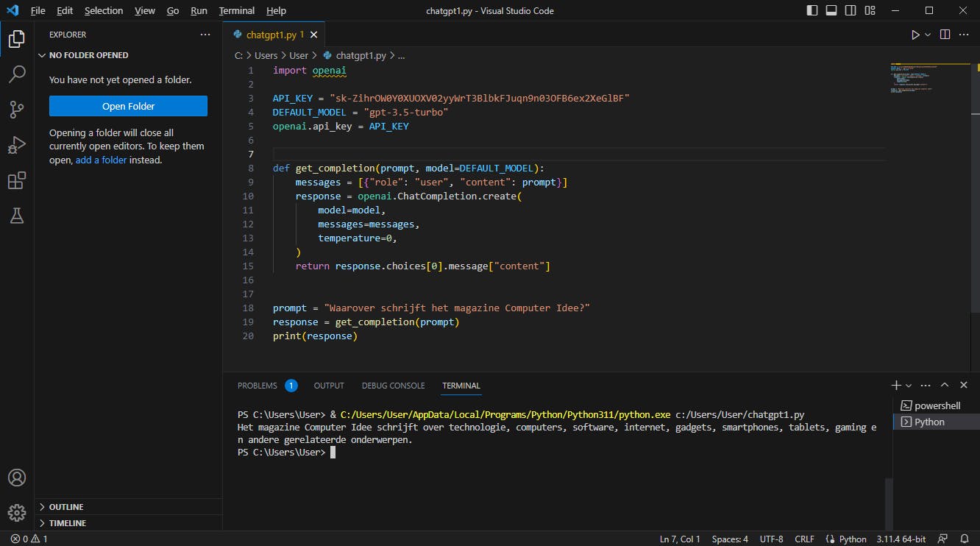Switch to the Debug Console tab
Screen dimensions: 980x546
point(393,386)
